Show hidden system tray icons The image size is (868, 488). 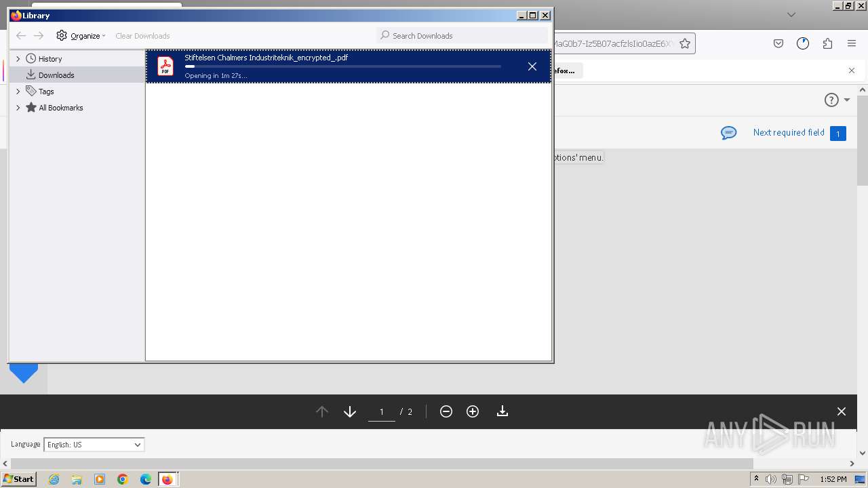pyautogui.click(x=756, y=479)
